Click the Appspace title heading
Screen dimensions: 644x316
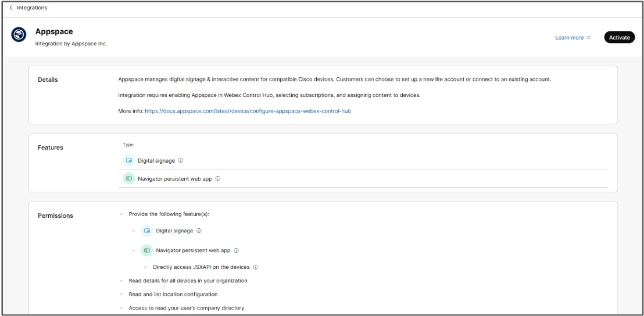(x=54, y=31)
